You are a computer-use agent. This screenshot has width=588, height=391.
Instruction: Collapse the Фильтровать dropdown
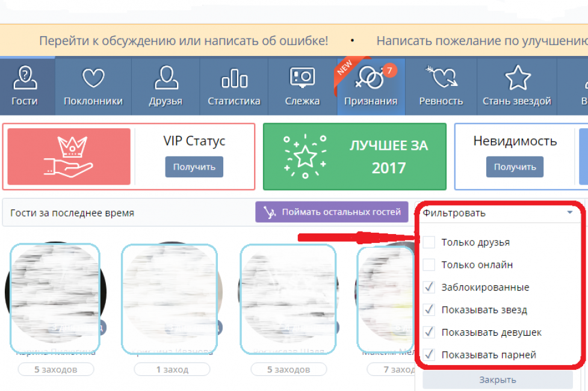point(569,213)
